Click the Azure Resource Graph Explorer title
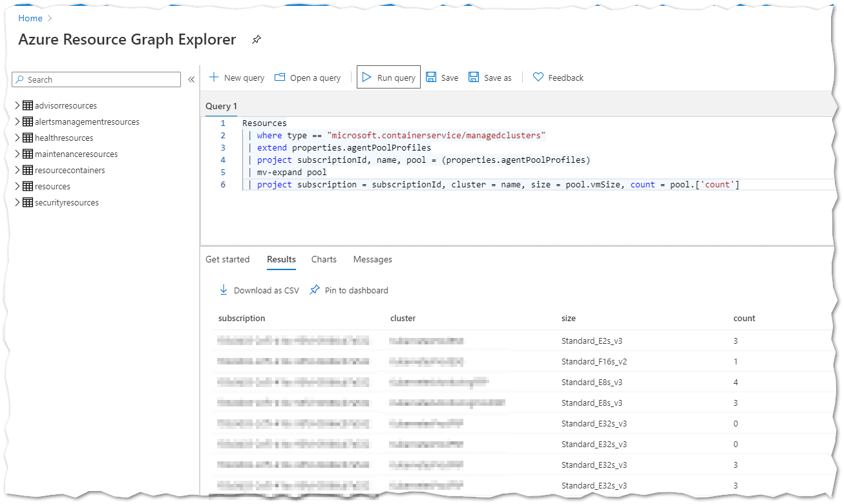The width and height of the screenshot is (844, 504). [127, 39]
